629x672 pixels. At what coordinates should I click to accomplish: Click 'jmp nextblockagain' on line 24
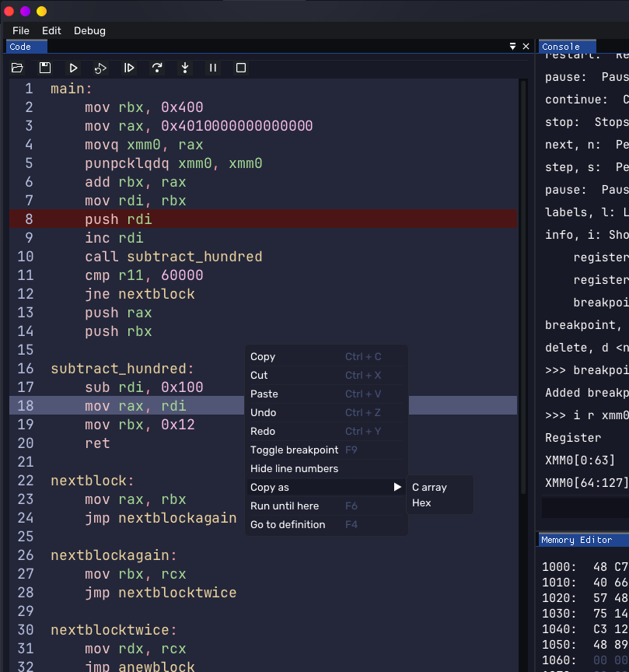point(160,518)
